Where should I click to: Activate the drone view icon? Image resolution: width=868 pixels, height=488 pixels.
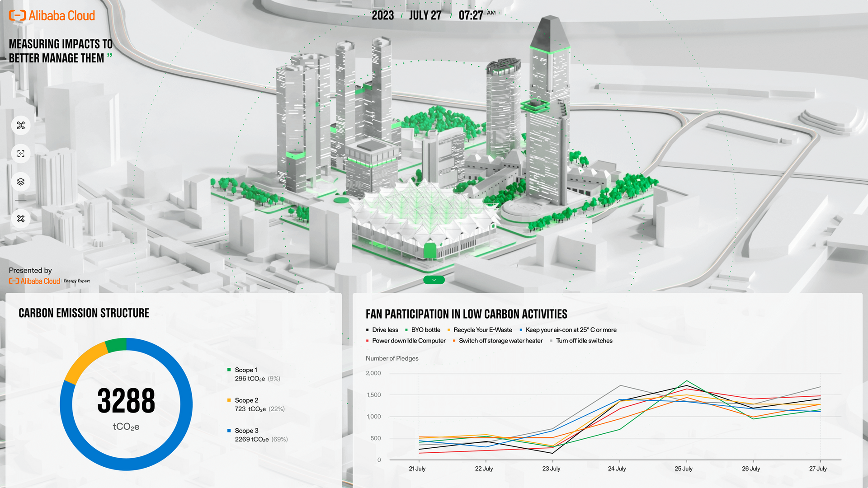tap(21, 126)
